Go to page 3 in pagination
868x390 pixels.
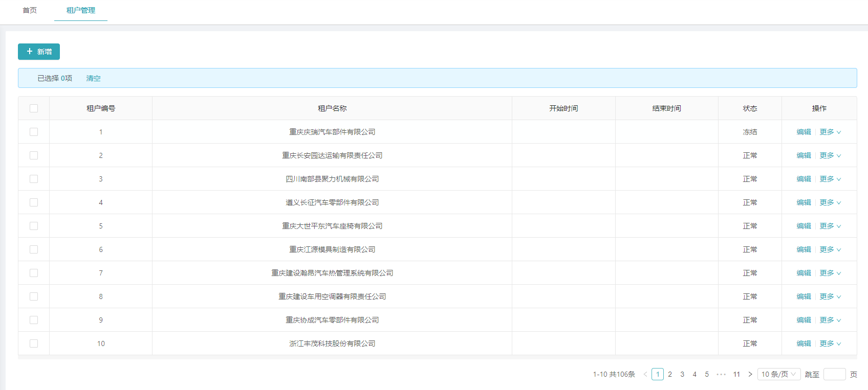click(x=682, y=374)
